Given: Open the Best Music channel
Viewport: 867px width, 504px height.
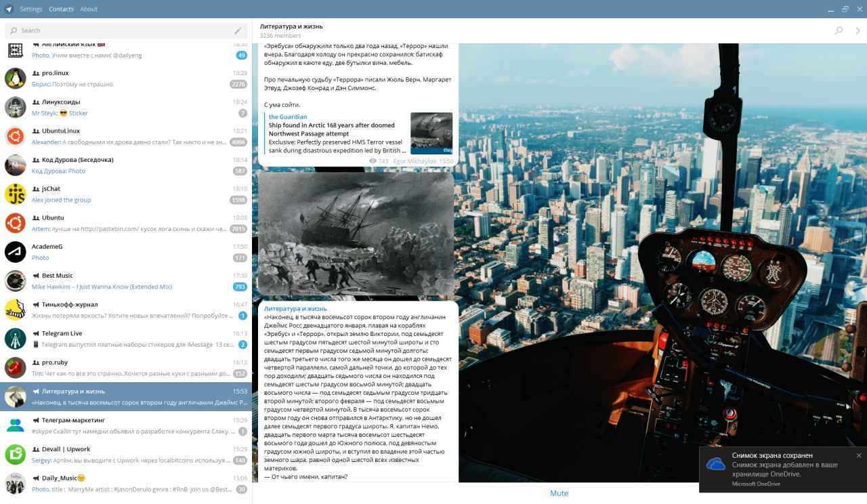Looking at the screenshot, I should [126, 281].
